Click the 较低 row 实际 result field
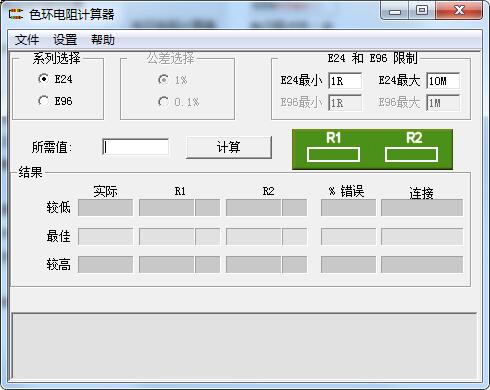The width and height of the screenshot is (490, 390). click(105, 208)
